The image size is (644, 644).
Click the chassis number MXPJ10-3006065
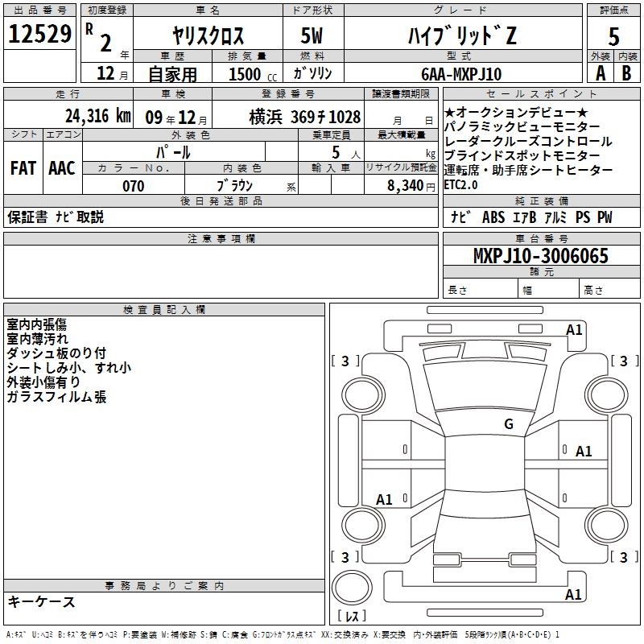coord(540,257)
